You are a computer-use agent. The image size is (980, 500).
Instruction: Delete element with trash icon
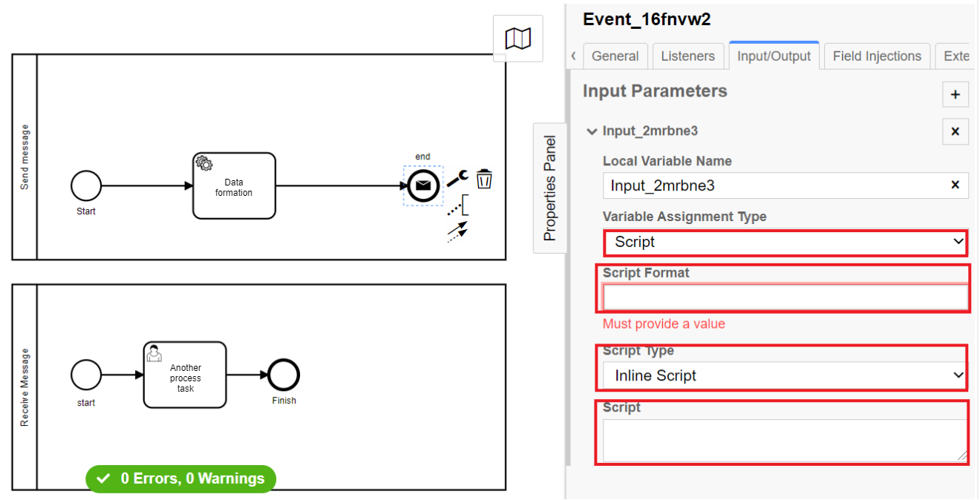[484, 179]
